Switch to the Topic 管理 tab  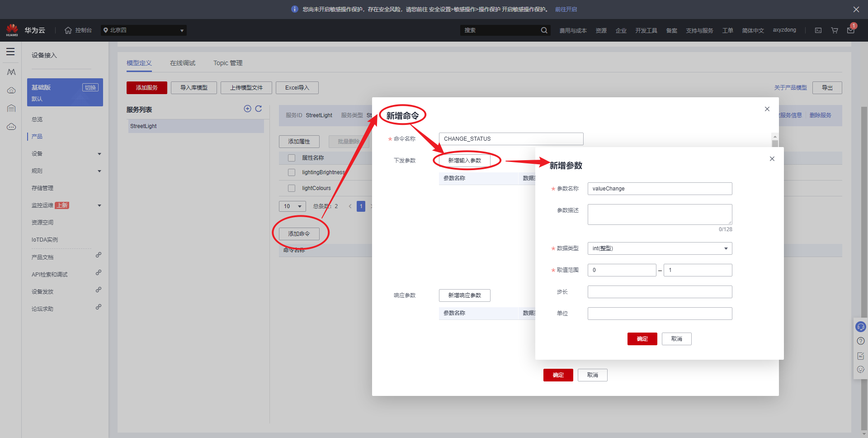pyautogui.click(x=228, y=63)
